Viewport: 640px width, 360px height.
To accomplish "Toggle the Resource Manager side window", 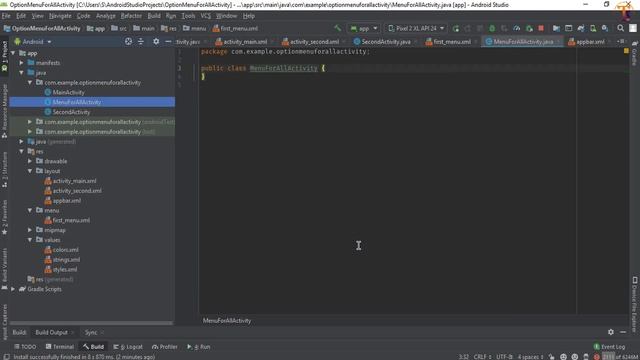I will (x=4, y=111).
